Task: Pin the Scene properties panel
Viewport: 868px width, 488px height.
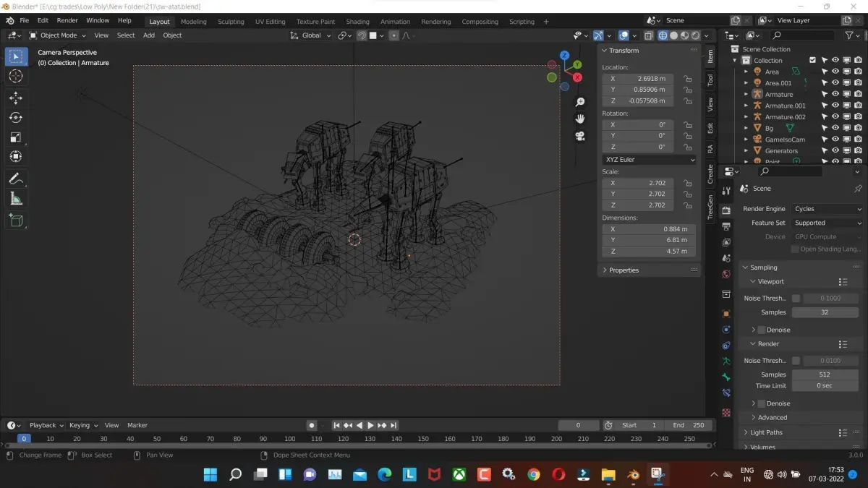Action: point(858,189)
